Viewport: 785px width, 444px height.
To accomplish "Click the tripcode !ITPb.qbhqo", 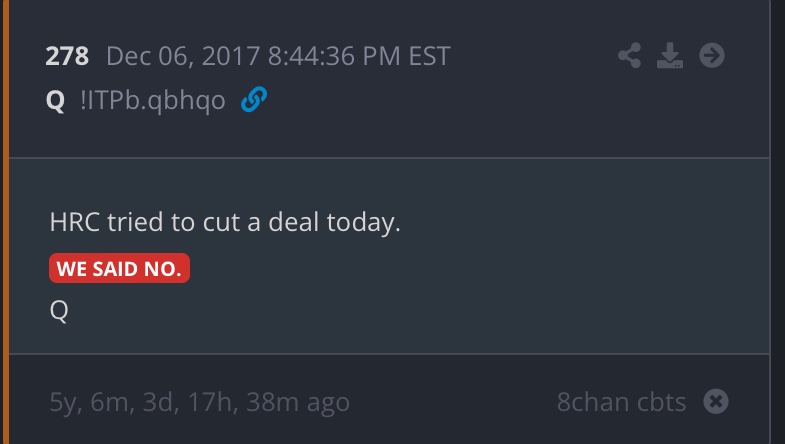I will [x=152, y=101].
